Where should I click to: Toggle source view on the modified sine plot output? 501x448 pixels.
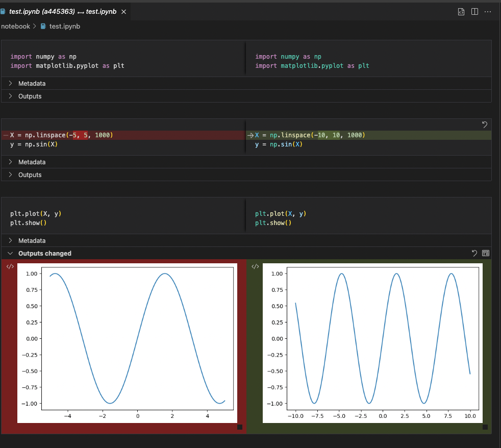255,266
